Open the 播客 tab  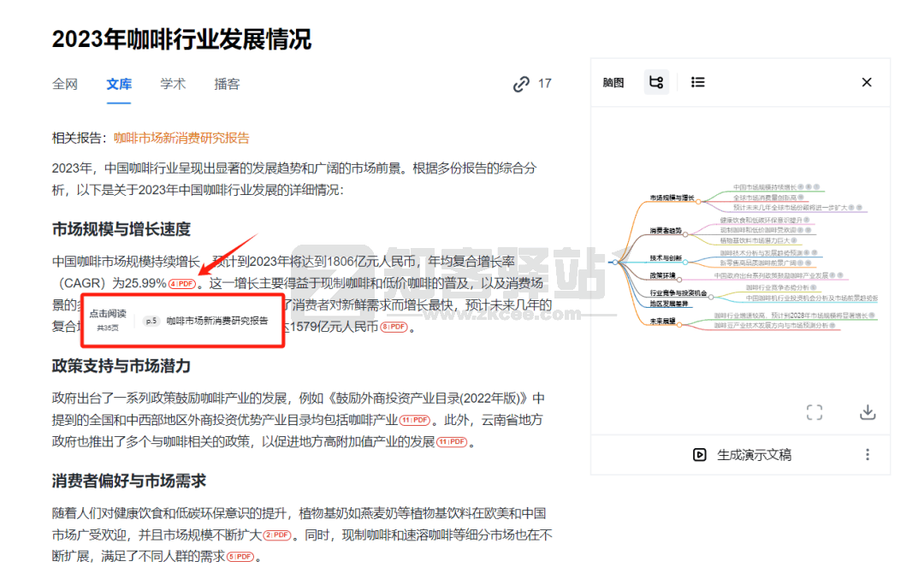point(227,84)
